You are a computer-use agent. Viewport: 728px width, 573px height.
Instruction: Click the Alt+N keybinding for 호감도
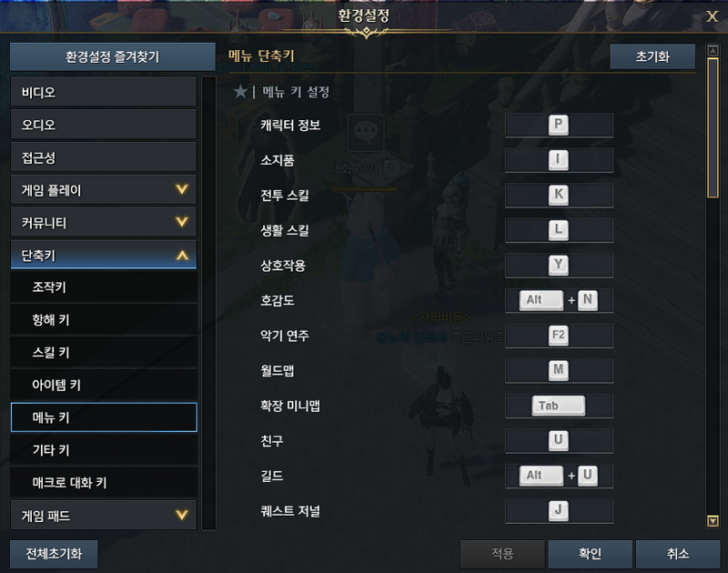coord(559,300)
